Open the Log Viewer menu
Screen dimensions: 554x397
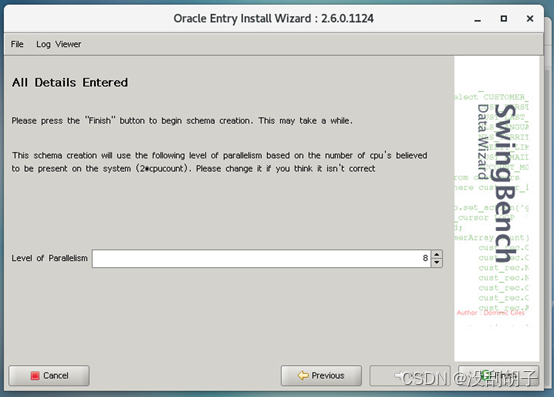pyautogui.click(x=59, y=44)
